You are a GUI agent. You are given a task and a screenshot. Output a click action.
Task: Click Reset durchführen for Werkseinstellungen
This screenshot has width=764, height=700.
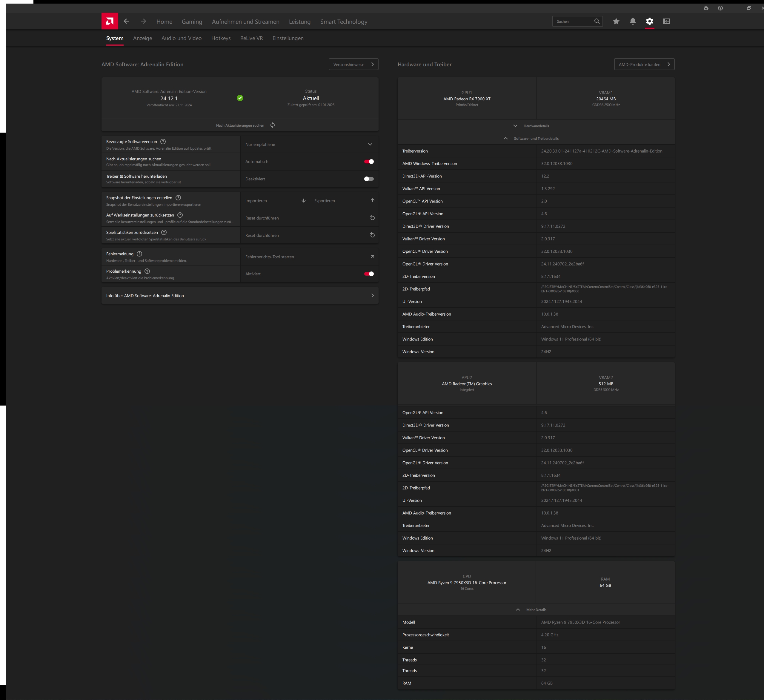point(309,217)
